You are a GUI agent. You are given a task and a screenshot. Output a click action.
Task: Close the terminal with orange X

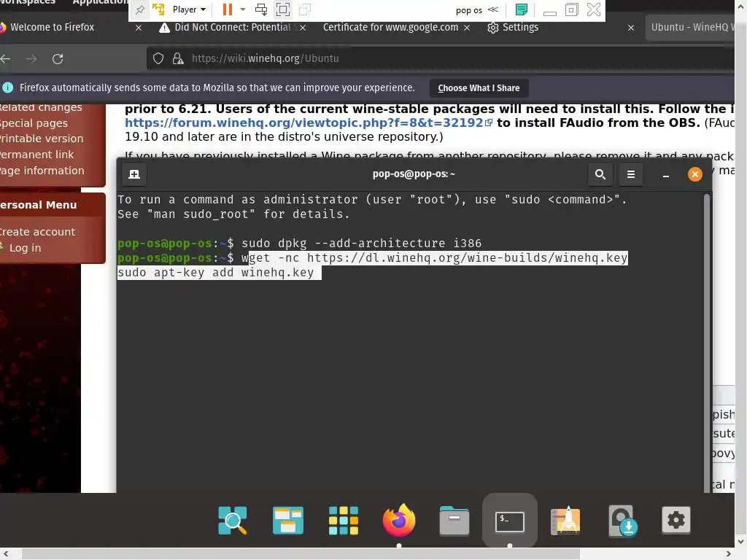pos(695,174)
